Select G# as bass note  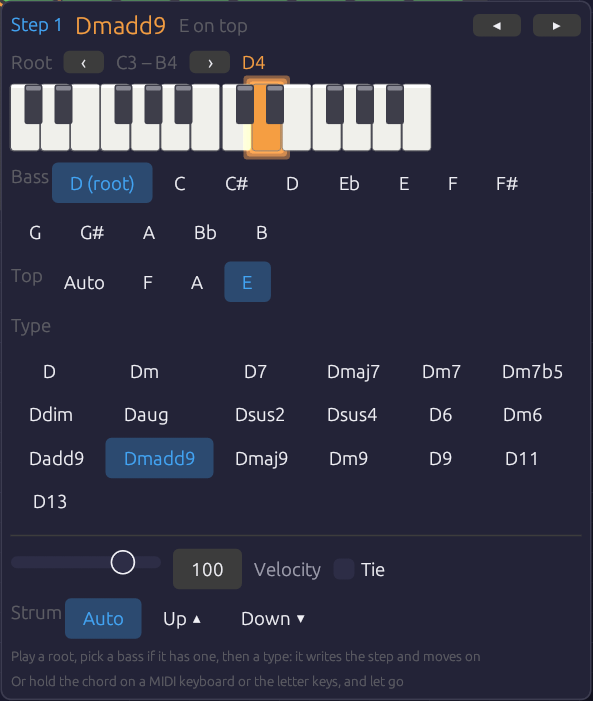pyautogui.click(x=92, y=232)
